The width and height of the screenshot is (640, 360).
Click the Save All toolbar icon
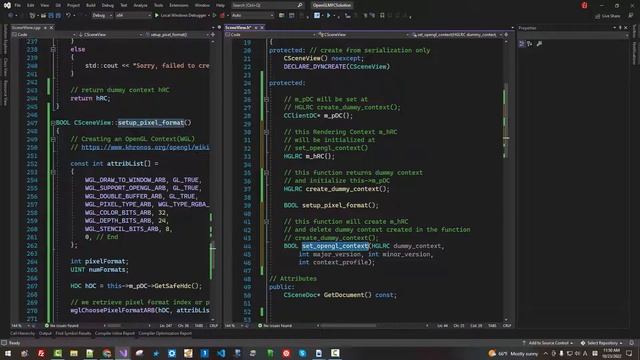58,16
